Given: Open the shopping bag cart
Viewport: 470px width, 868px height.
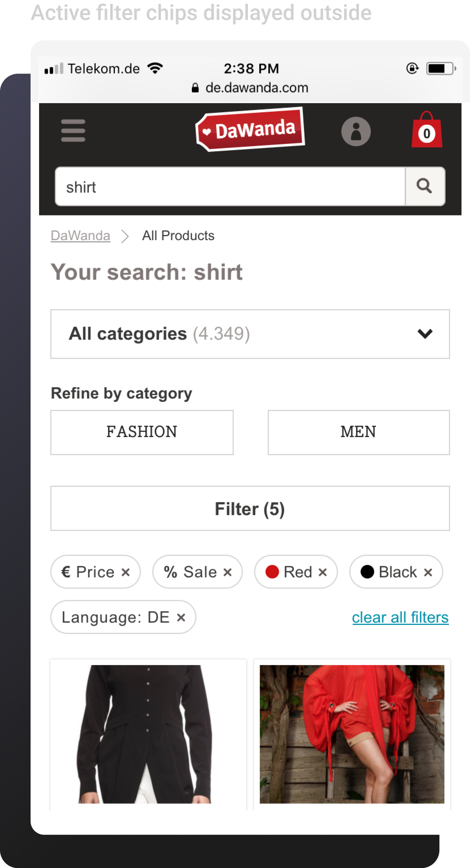Looking at the screenshot, I should coord(426,130).
